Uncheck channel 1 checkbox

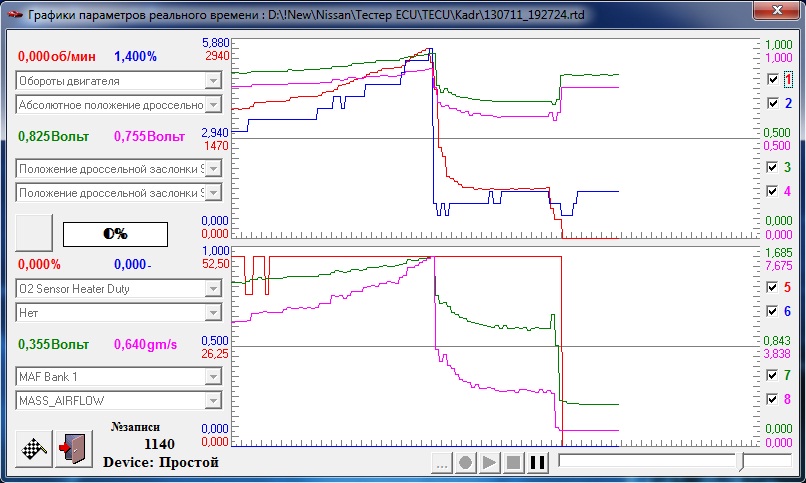tap(773, 79)
